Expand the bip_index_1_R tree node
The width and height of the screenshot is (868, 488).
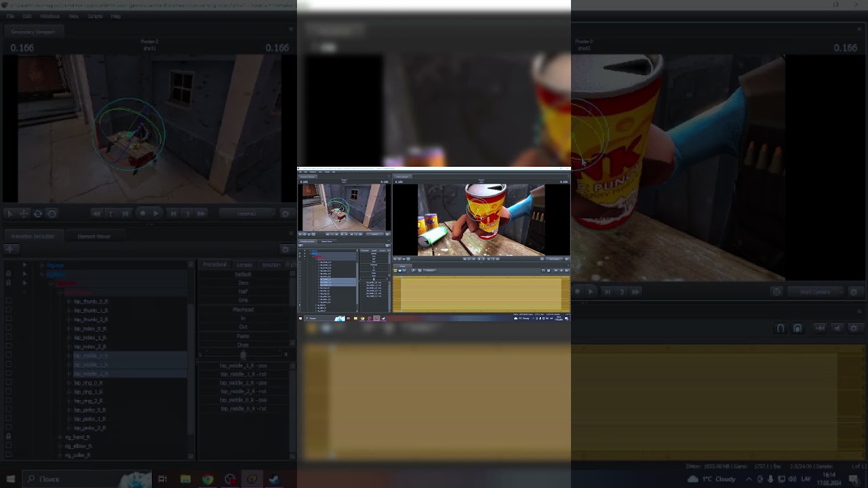(69, 338)
